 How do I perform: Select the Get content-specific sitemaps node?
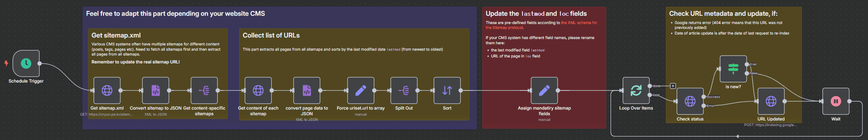(x=204, y=90)
